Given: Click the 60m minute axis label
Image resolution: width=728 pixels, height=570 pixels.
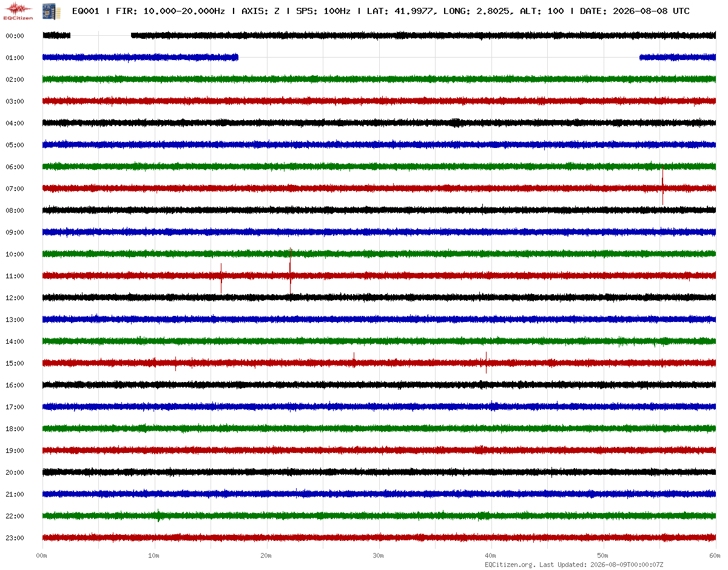Looking at the screenshot, I should 715,555.
